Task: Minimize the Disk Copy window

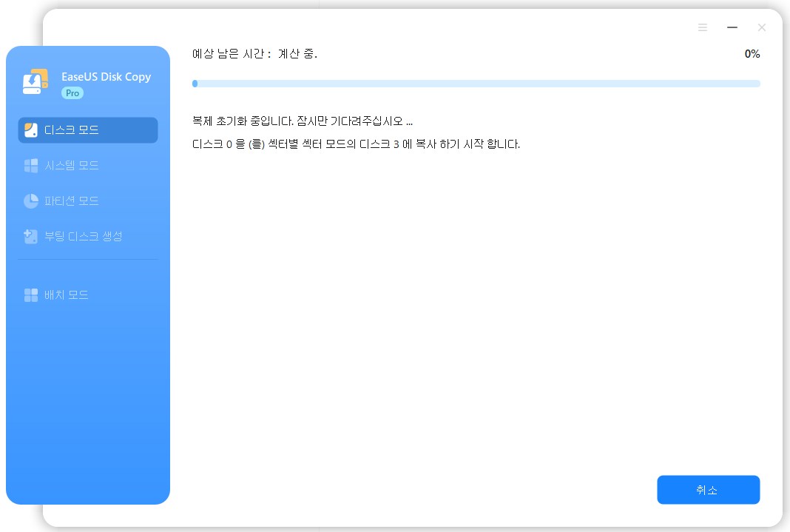Action: pos(732,27)
